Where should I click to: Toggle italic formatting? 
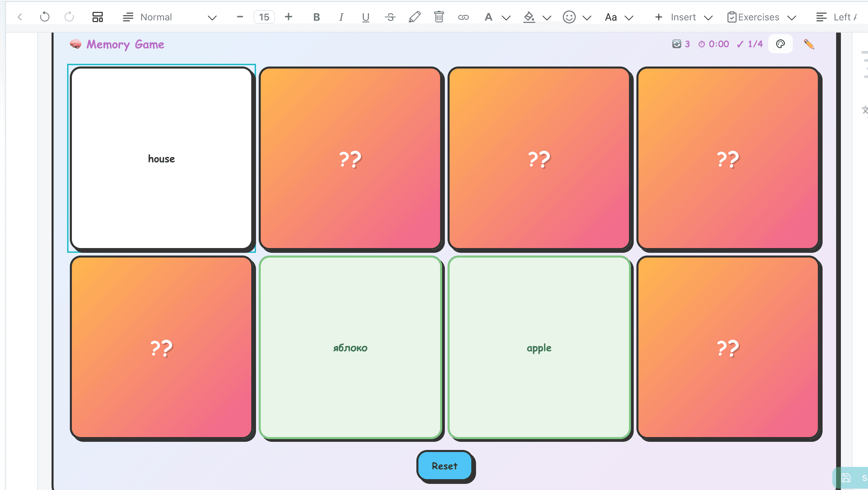341,17
